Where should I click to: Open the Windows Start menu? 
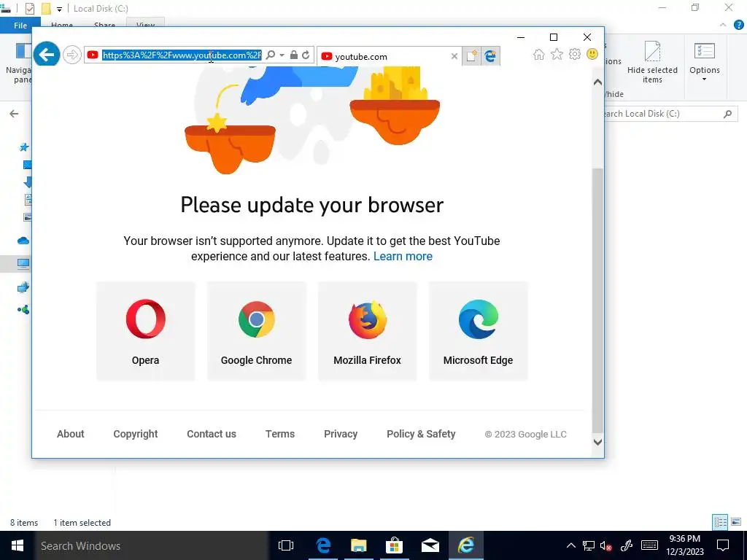18,545
